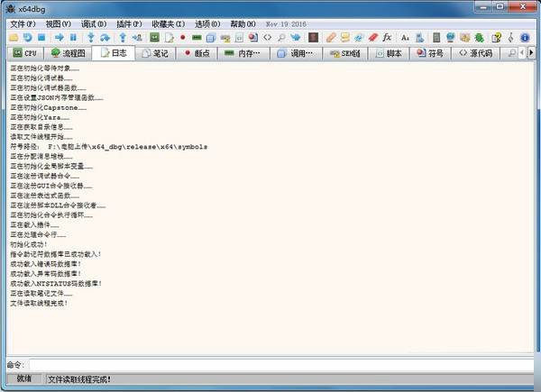Click the Open file folder icon

14,38
